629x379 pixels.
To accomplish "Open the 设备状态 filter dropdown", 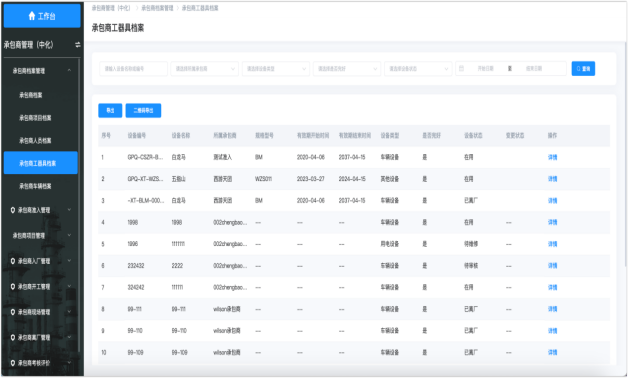I will (418, 69).
